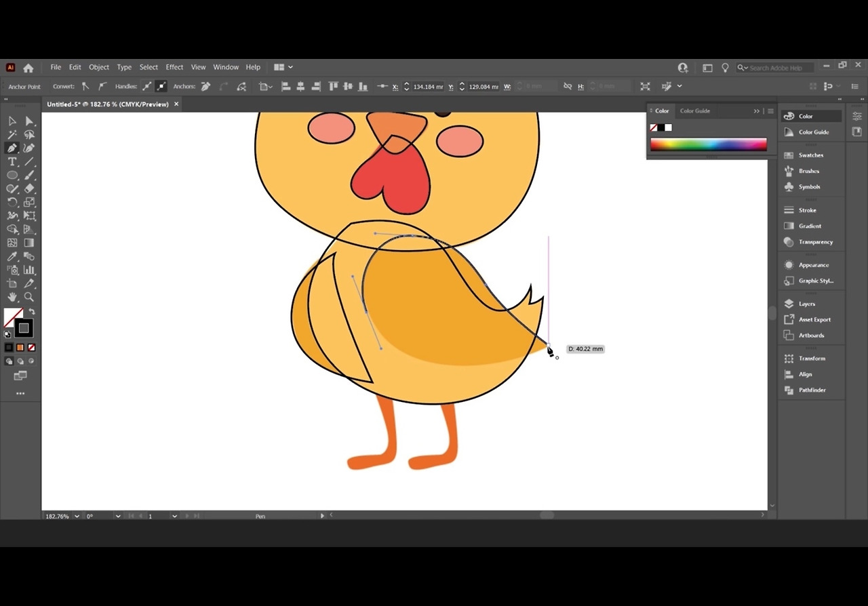
Task: Activate the Artboard tool
Action: pos(12,283)
